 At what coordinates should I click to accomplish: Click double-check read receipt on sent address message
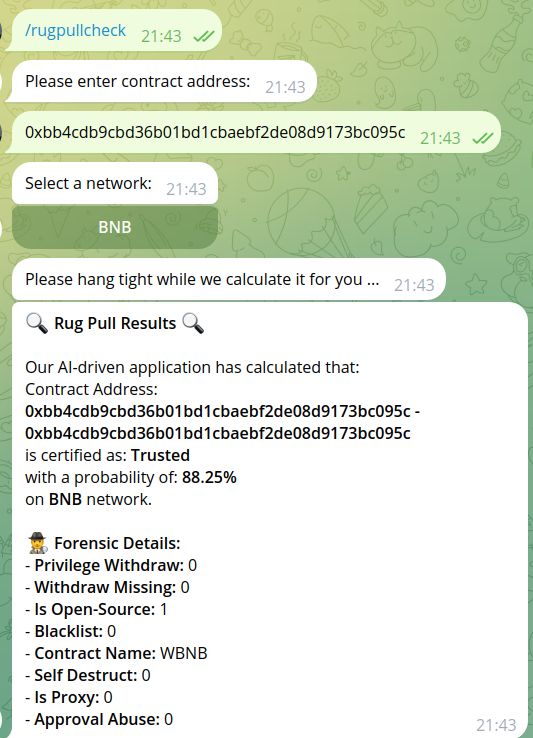pyautogui.click(x=483, y=138)
